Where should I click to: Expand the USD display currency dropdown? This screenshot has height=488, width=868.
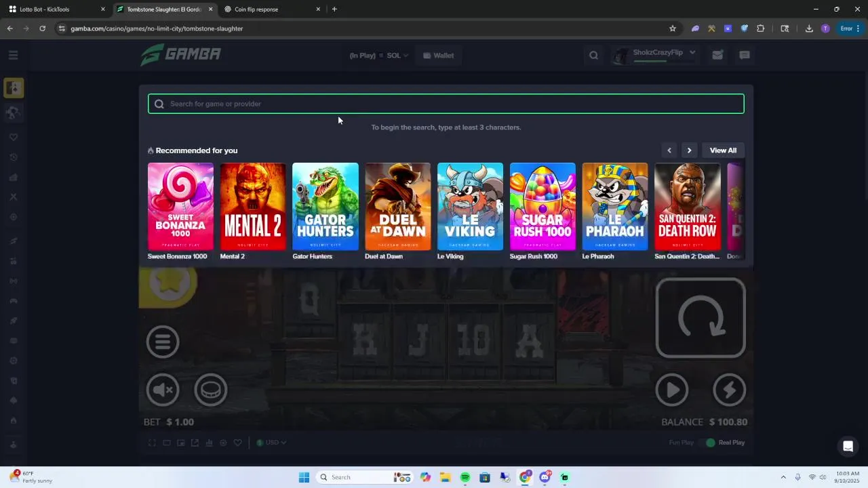[x=271, y=443]
